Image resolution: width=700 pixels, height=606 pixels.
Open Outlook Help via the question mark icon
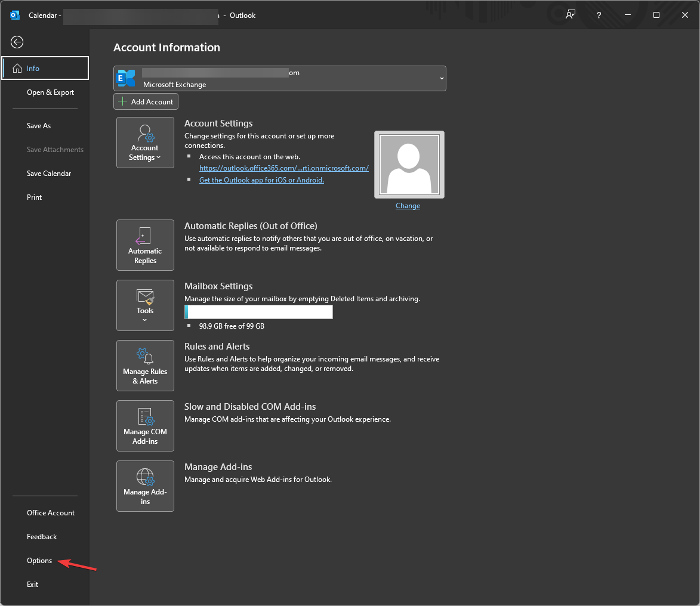[599, 15]
